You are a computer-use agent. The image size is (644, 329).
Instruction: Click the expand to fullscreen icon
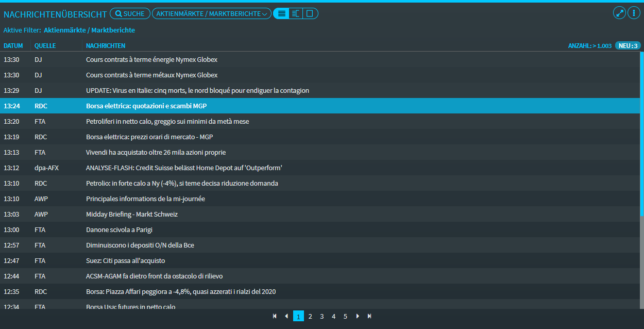point(619,13)
